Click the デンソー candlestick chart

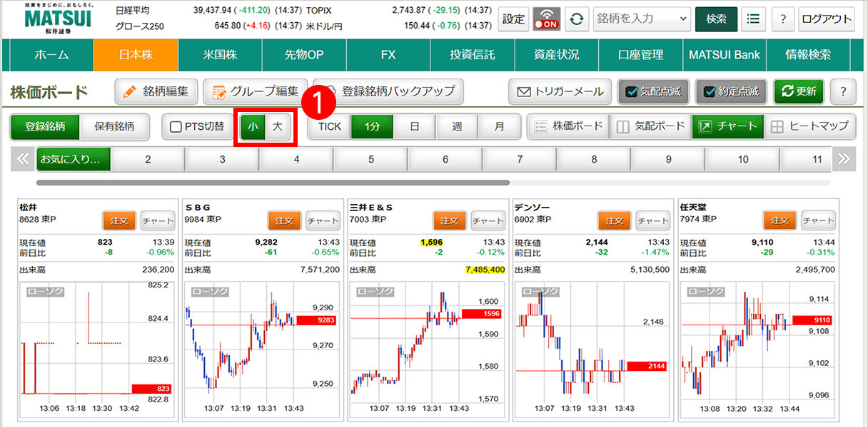[591, 350]
